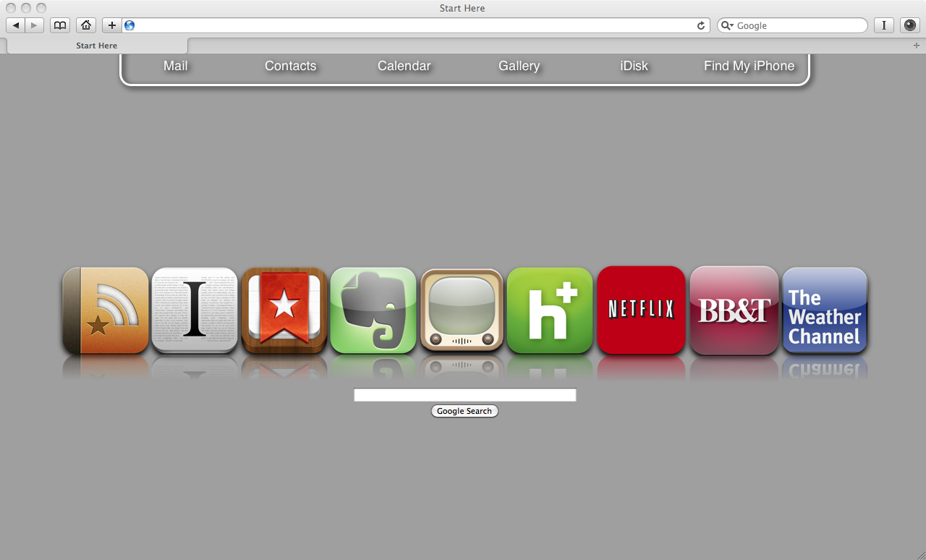This screenshot has height=560, width=926.
Task: Open the Instapaper icon with letter I
Action: 195,310
